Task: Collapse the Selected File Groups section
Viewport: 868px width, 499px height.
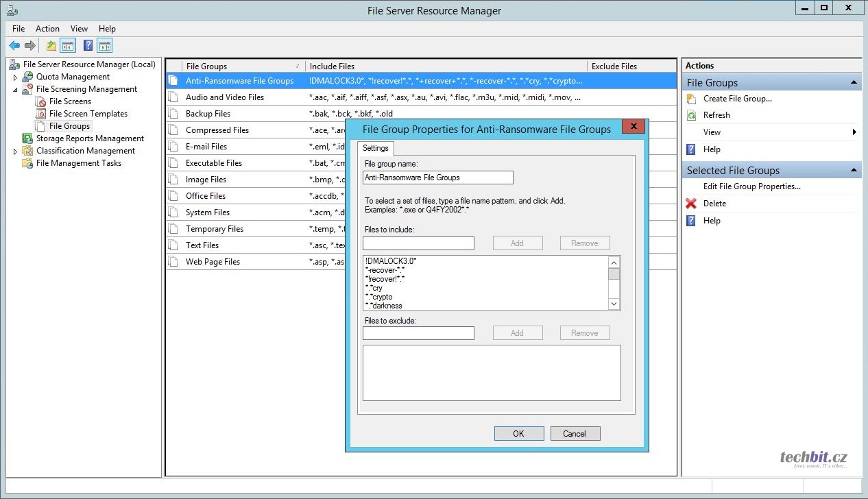Action: click(854, 171)
